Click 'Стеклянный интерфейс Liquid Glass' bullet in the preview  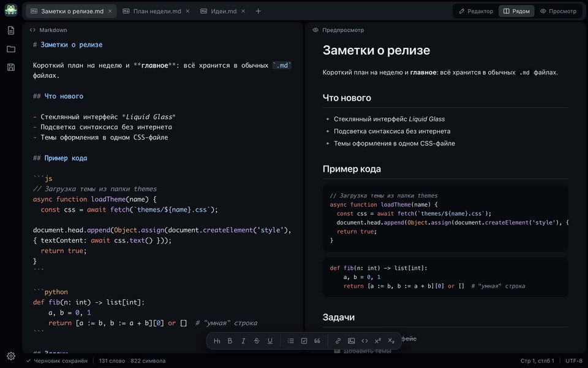[x=390, y=119]
